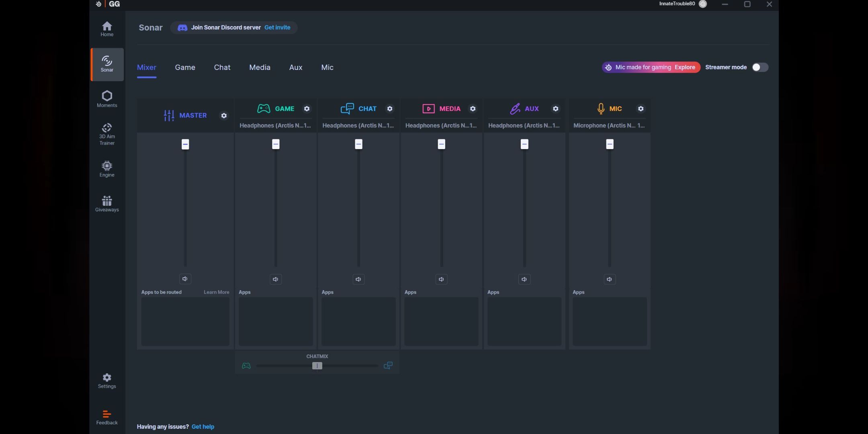Viewport: 868px width, 434px height.
Task: Switch to the Mic tab
Action: click(x=327, y=67)
